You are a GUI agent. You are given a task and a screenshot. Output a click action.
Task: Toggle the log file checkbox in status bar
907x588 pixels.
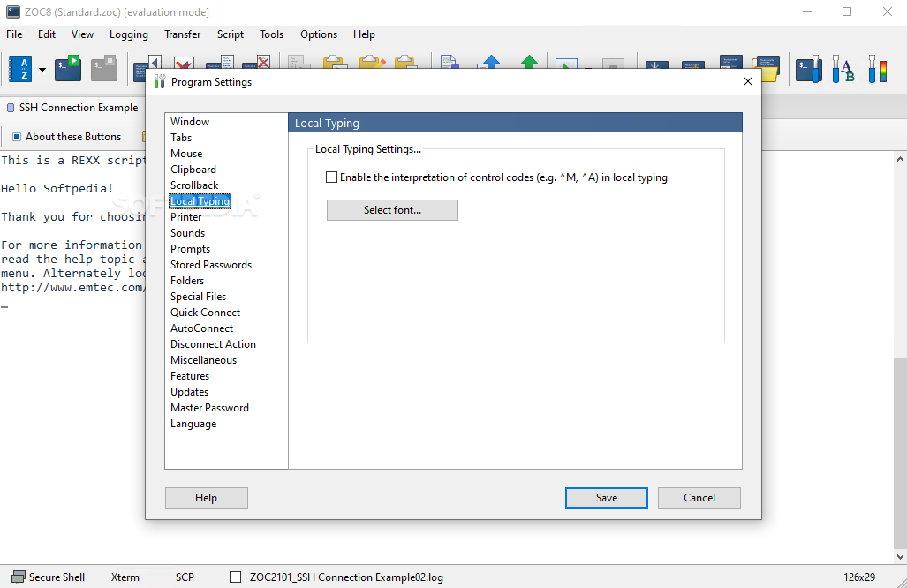point(236,577)
